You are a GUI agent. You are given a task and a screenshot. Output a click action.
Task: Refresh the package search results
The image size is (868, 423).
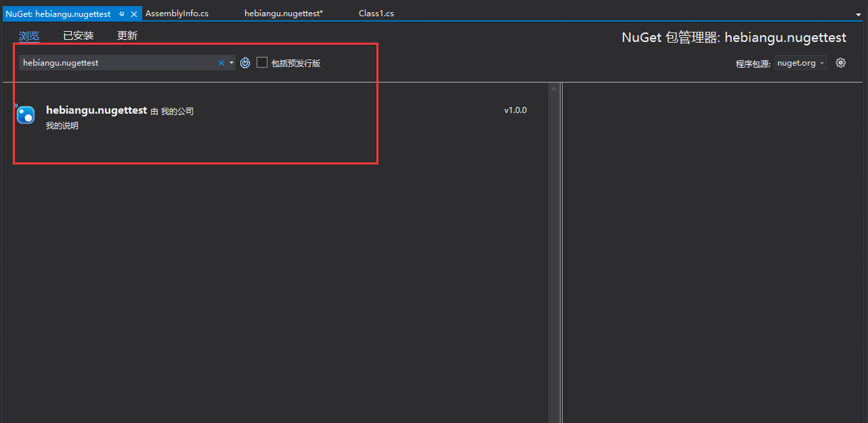[245, 63]
